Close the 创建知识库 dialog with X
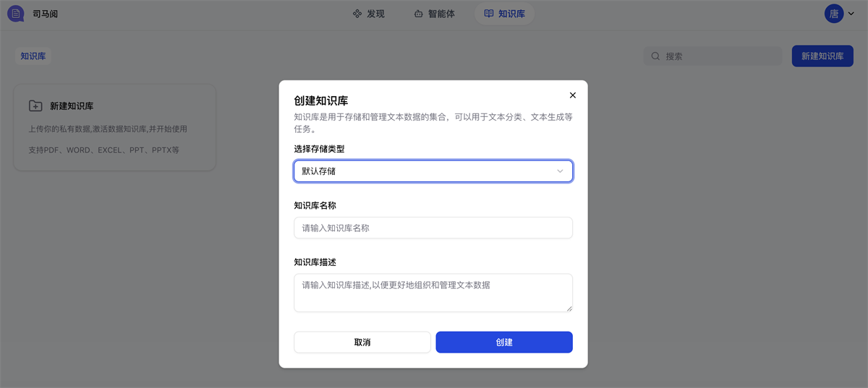Viewport: 868px width, 388px height. click(573, 95)
